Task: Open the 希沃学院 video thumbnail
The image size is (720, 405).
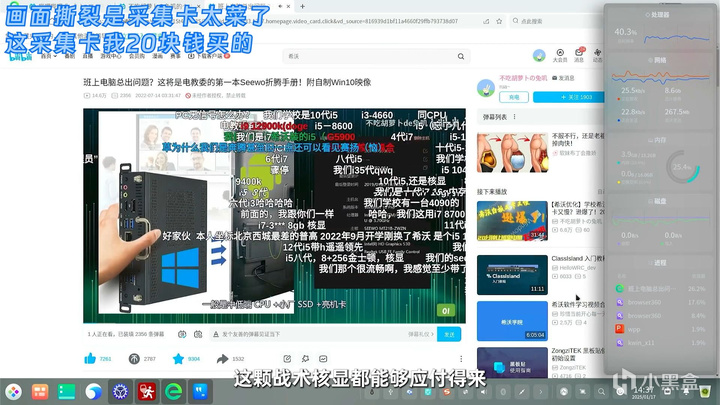Action: click(x=512, y=321)
